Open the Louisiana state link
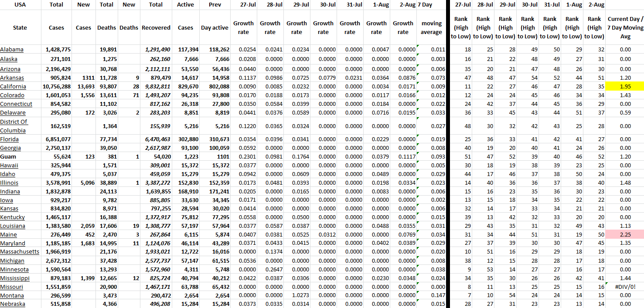The width and height of the screenshot is (644, 308). (x=13, y=226)
